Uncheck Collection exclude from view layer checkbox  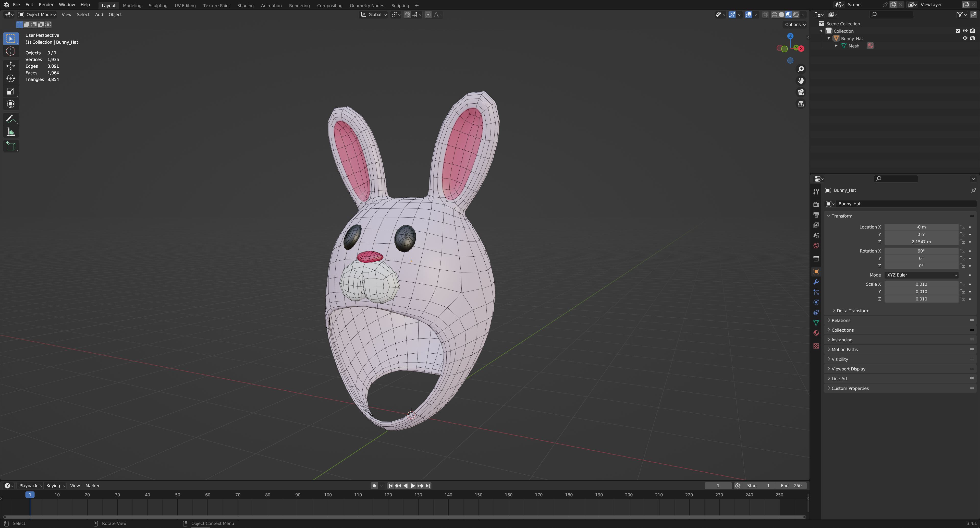click(958, 31)
